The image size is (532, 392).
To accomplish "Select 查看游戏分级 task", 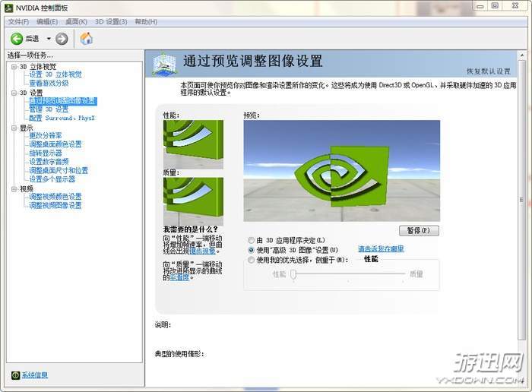I will 49,83.
